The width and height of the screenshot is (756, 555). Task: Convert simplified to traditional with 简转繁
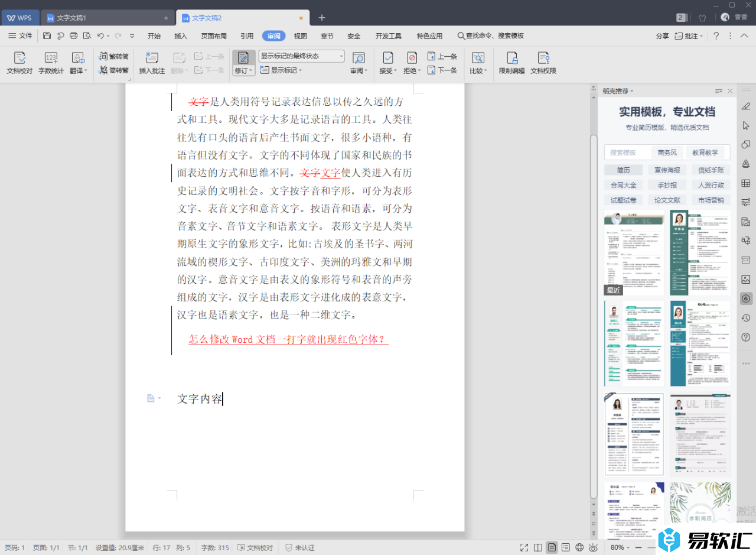coord(114,70)
